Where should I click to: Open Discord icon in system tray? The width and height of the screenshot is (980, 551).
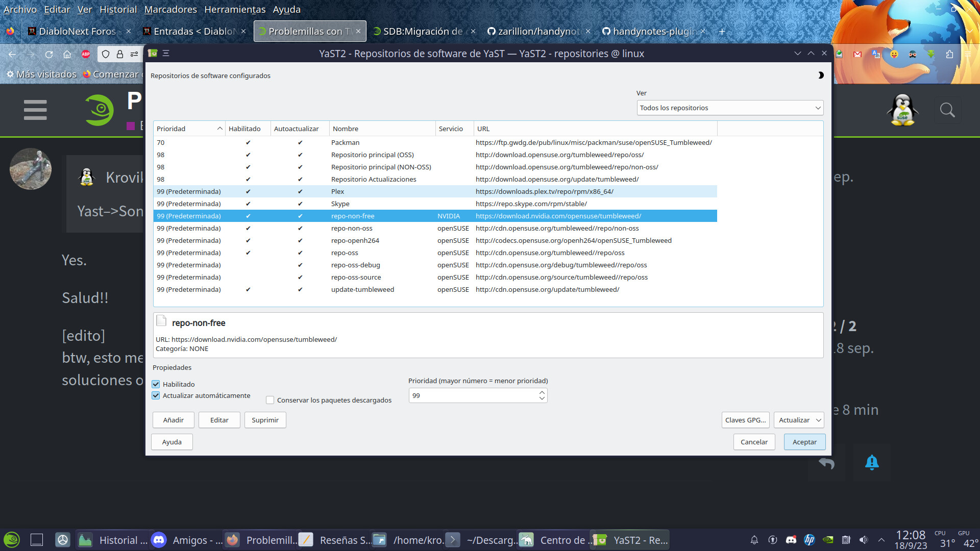click(x=791, y=540)
